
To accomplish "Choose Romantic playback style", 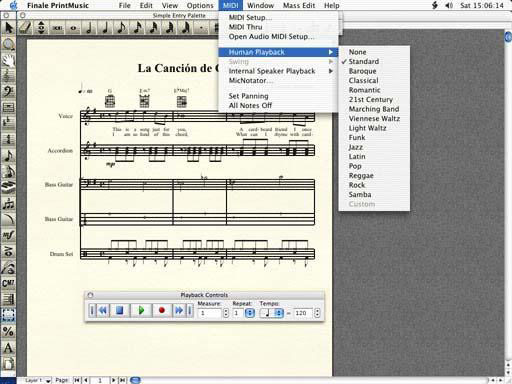I will [374, 90].
